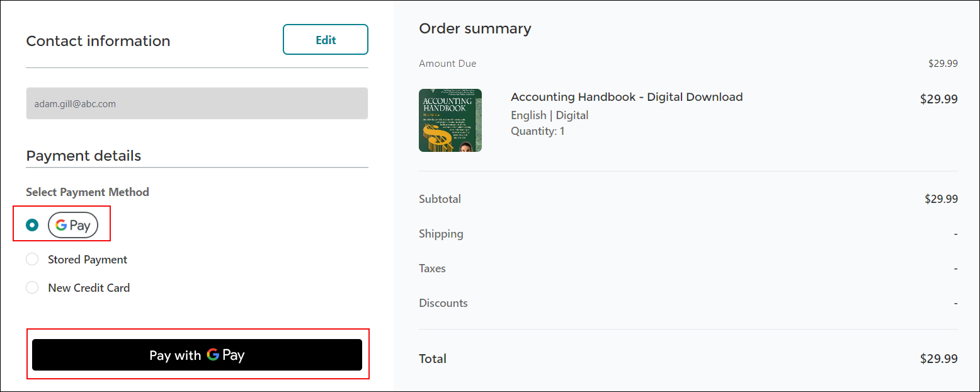980x392 pixels.
Task: Click the Payment details heading
Action: pyautogui.click(x=83, y=156)
